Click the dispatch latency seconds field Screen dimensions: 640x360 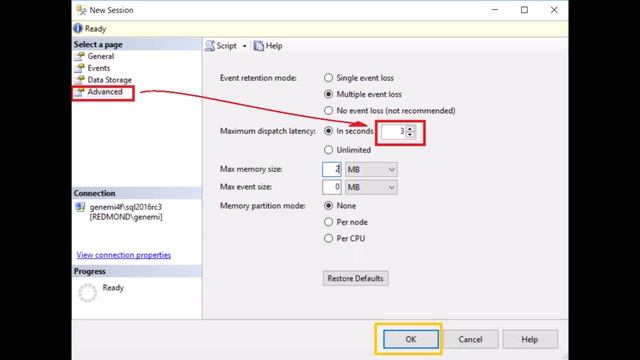[393, 131]
